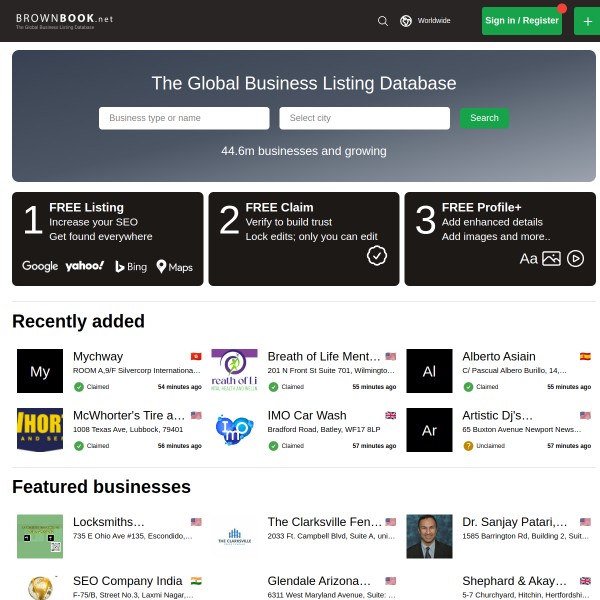
Task: Open the FREE Claim card
Action: (304, 239)
